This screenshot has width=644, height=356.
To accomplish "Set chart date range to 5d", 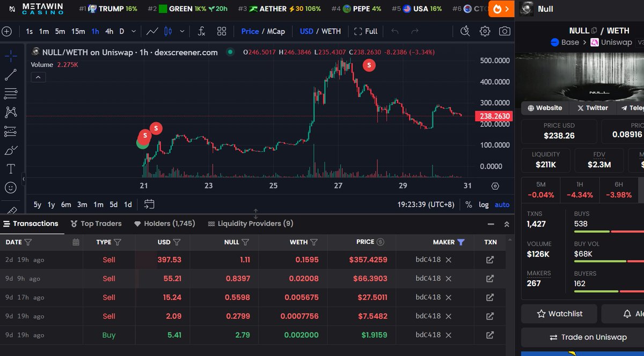I will click(114, 205).
